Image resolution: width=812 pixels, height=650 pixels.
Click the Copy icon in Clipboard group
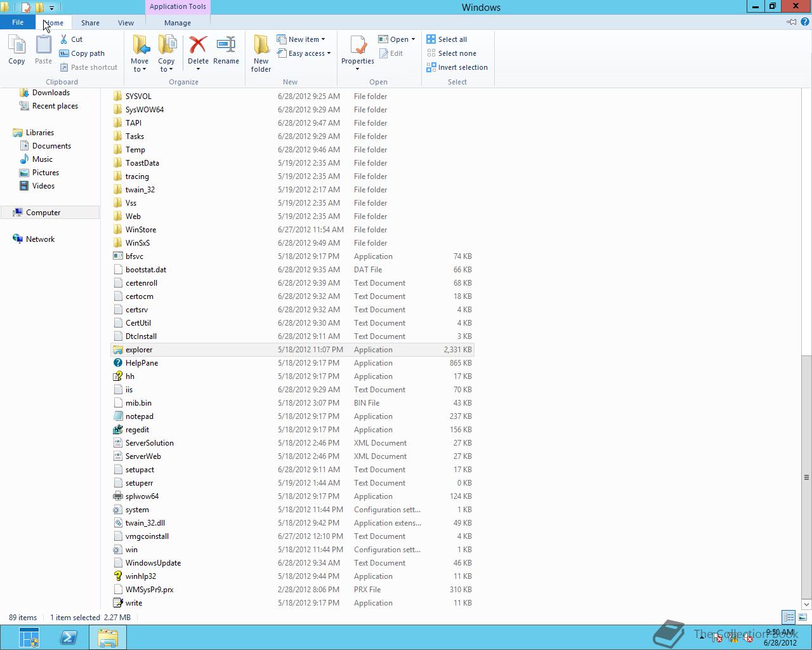(x=16, y=51)
